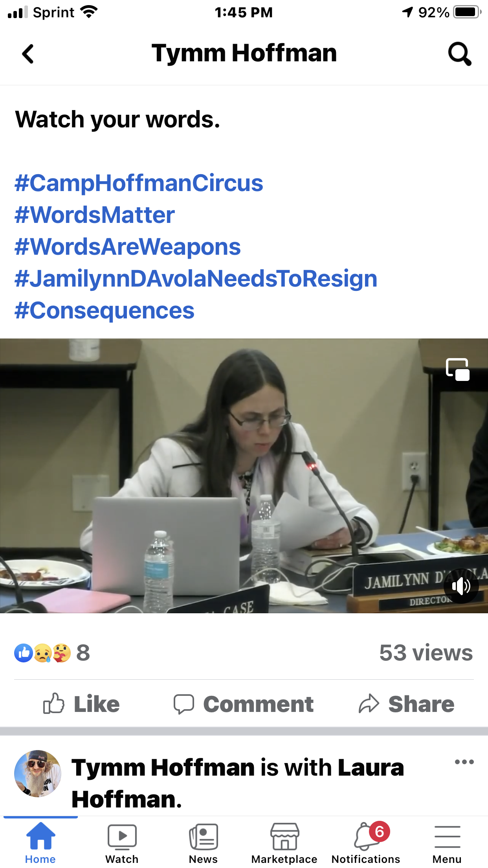Viewport: 488px width, 868px height.
Task: Share the video post
Action: [x=406, y=704]
